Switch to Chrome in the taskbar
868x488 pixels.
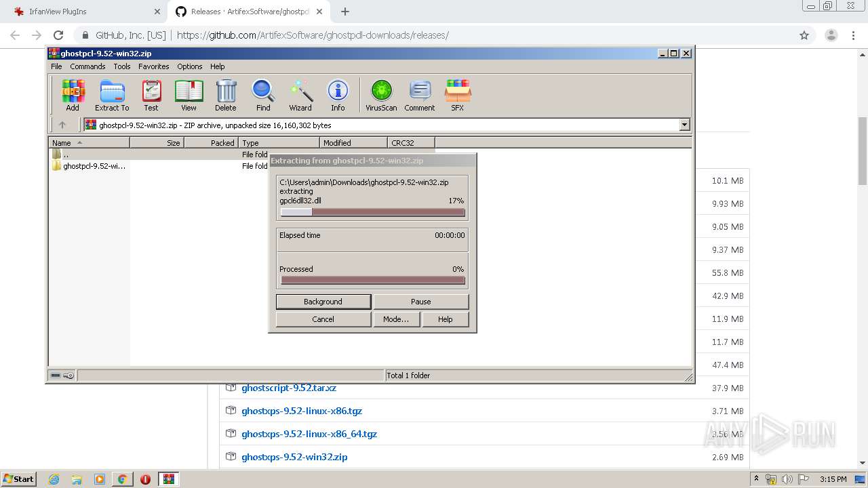[122, 479]
